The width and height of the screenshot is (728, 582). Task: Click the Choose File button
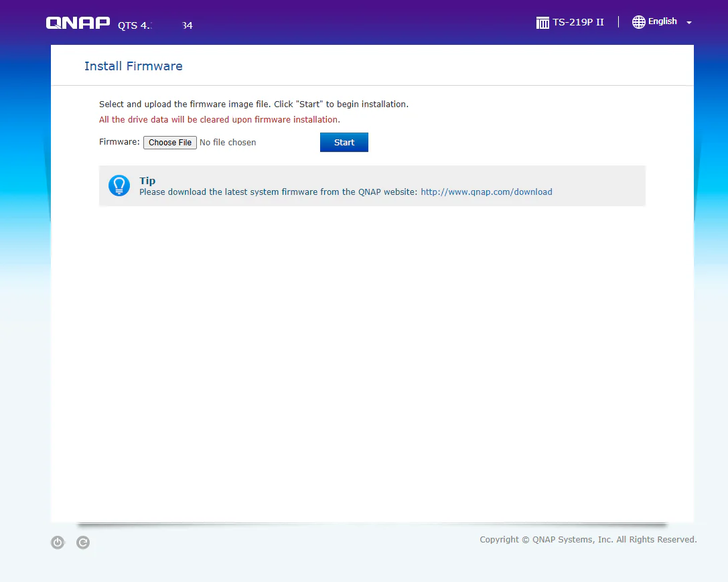coord(170,143)
